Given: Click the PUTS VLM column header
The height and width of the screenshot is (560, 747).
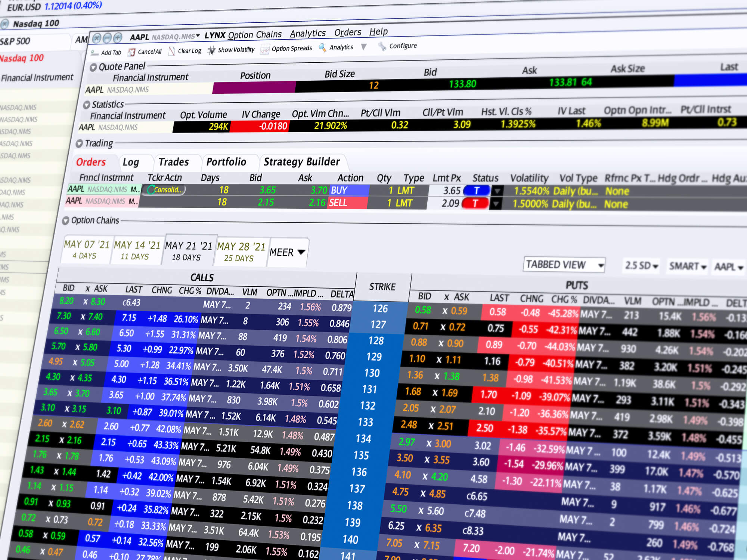Looking at the screenshot, I should pos(632,301).
